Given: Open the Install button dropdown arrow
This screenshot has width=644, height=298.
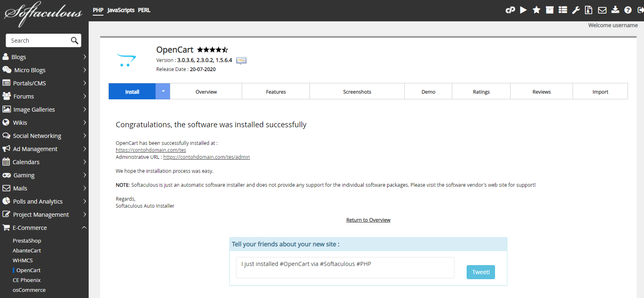Looking at the screenshot, I should [163, 91].
